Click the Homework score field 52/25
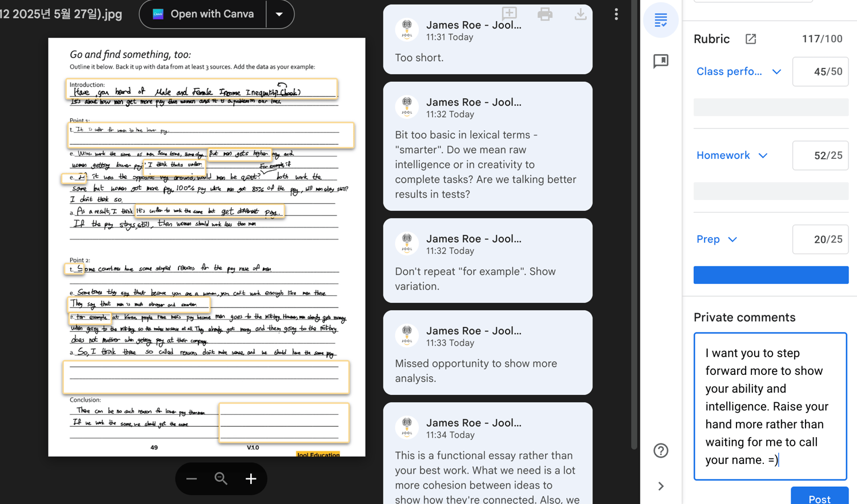The width and height of the screenshot is (857, 504). coord(820,155)
